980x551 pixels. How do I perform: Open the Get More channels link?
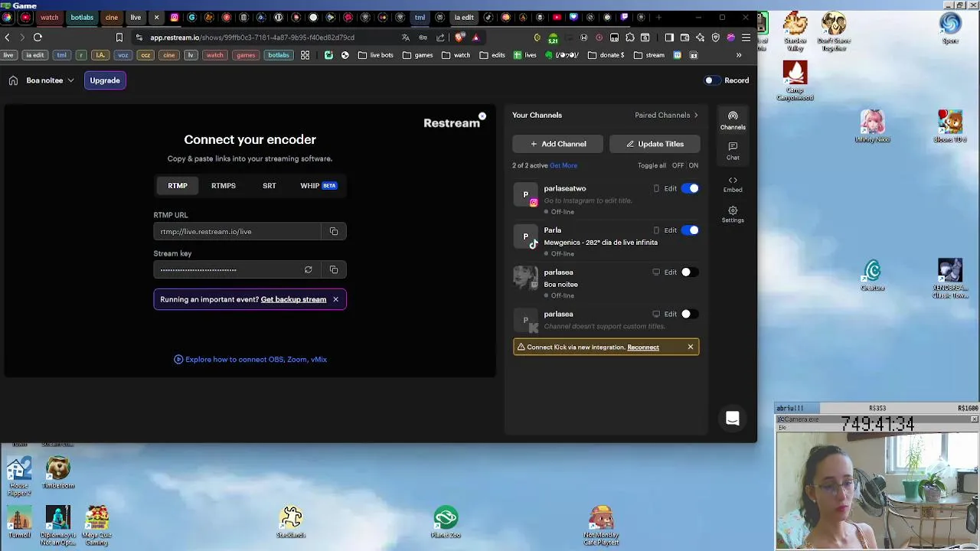(563, 165)
